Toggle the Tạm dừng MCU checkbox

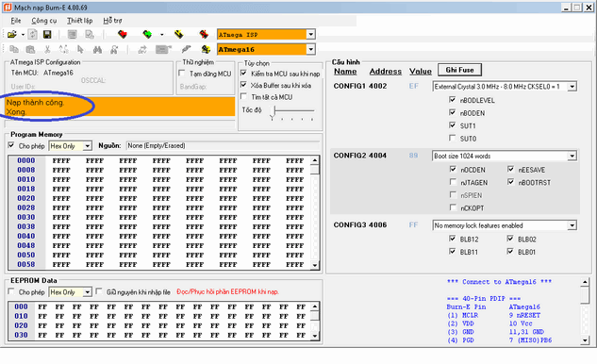(x=182, y=74)
